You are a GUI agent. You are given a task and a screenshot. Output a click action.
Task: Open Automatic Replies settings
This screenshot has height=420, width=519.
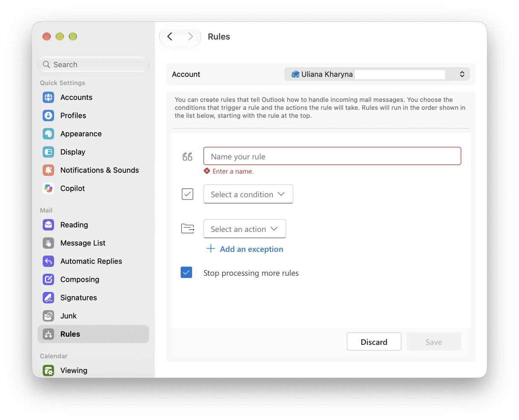(93, 261)
